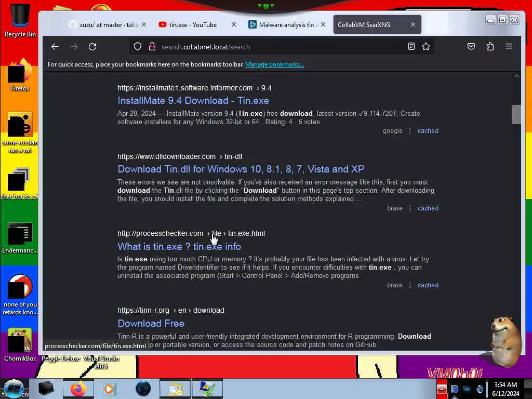Image resolution: width=532 pixels, height=399 pixels.
Task: Select the 'none of you' desktop icon
Action: tap(20, 295)
